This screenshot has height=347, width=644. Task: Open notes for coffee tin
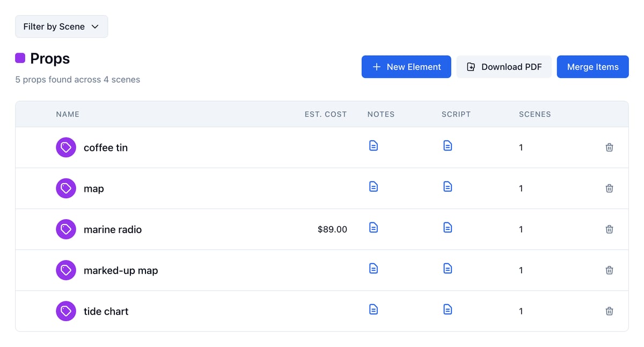(x=374, y=146)
